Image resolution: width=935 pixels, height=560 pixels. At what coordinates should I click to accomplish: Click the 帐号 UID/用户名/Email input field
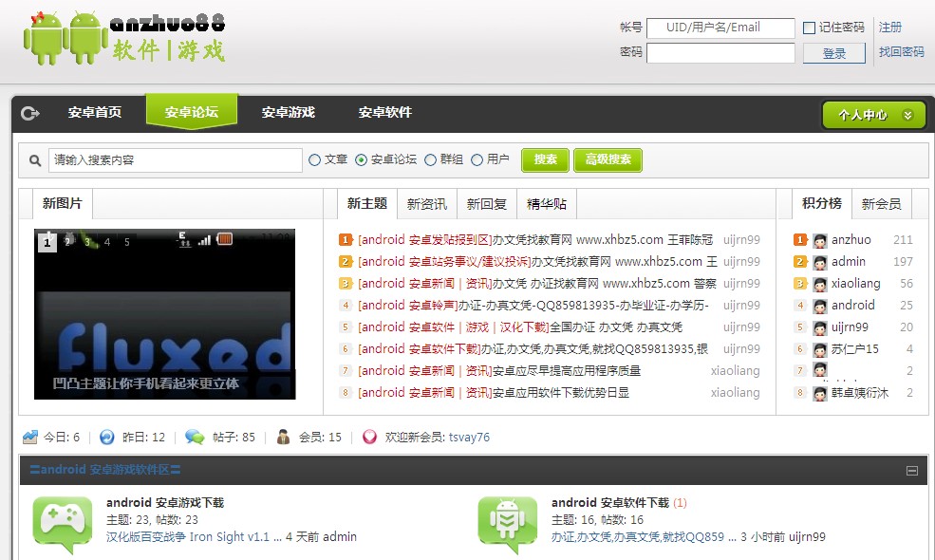click(x=720, y=28)
